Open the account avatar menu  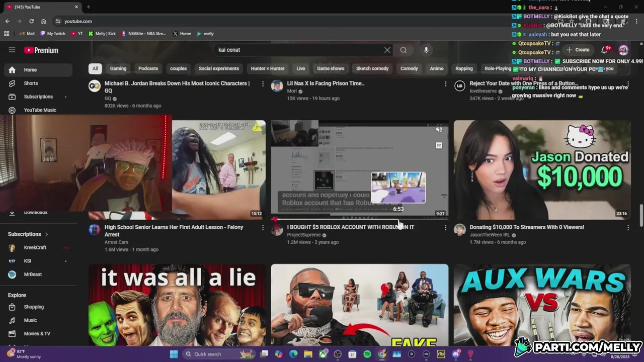point(623,50)
